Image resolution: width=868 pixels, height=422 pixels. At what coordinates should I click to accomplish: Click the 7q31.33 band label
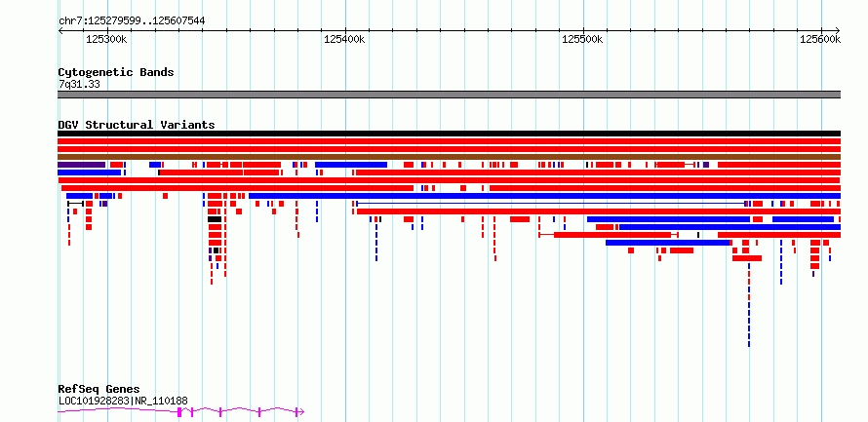tap(79, 84)
